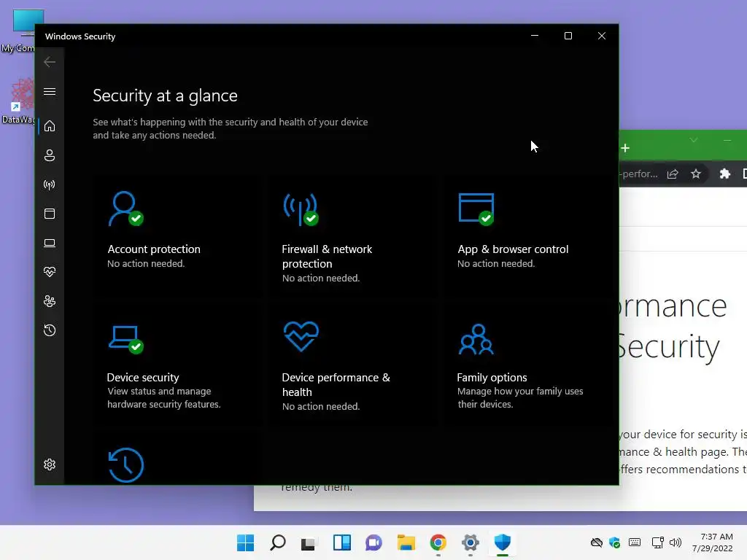Open Settings gear in Windows Security

[50, 464]
